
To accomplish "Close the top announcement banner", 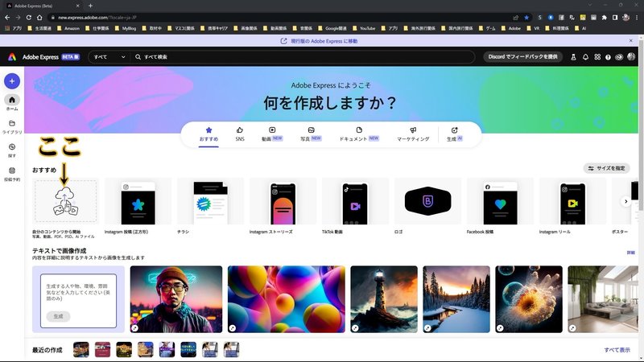I will [631, 41].
